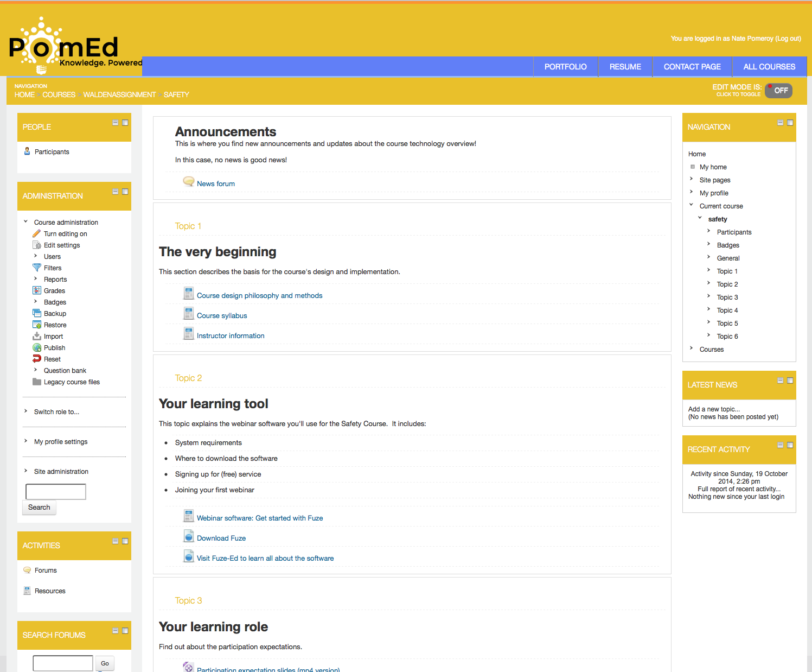The height and width of the screenshot is (672, 812).
Task: Click the red Reset arrow icon
Action: click(37, 359)
